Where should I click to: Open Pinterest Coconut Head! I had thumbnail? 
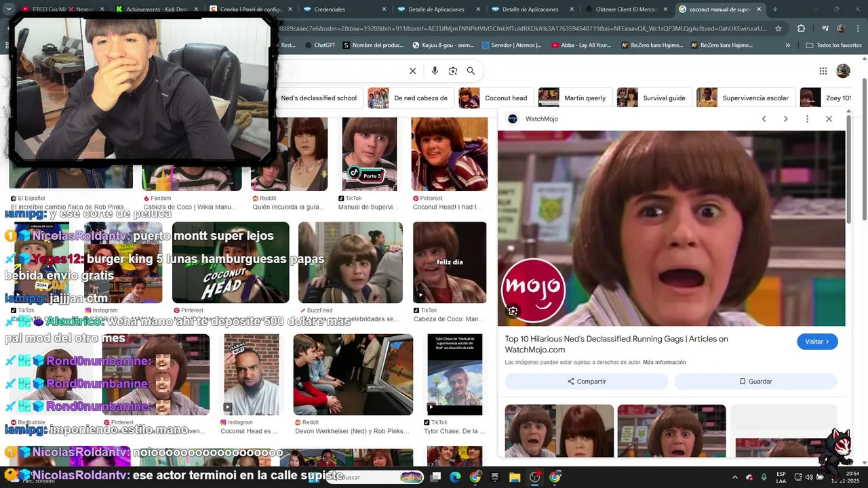449,154
